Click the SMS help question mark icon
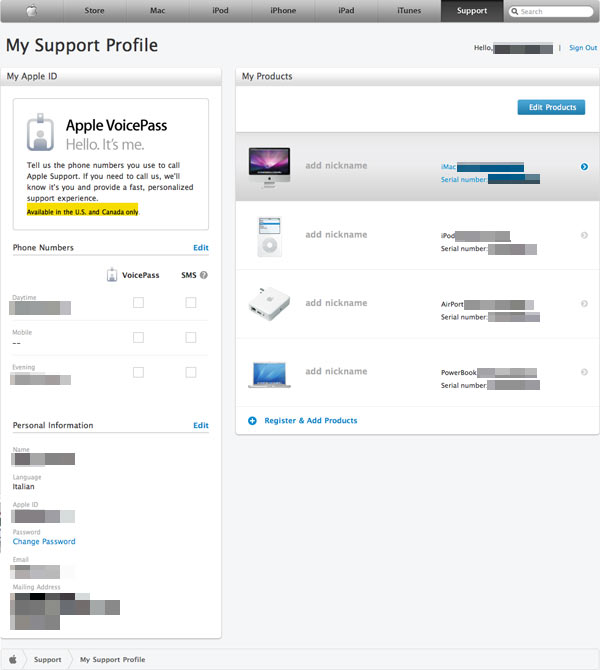 point(204,275)
